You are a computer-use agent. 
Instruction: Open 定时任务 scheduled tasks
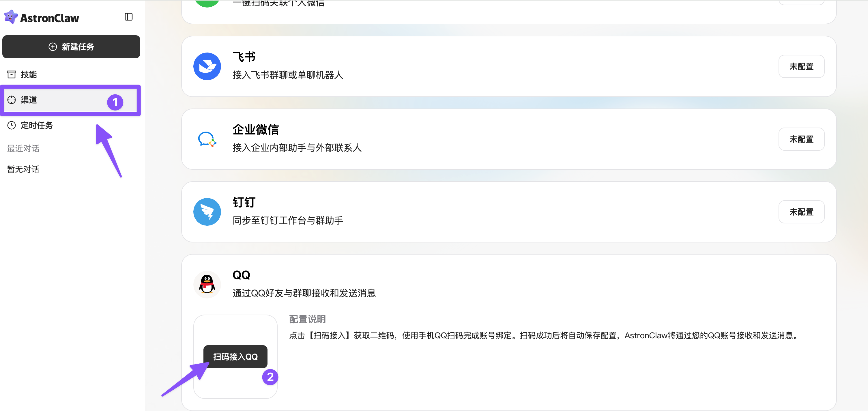71,126
